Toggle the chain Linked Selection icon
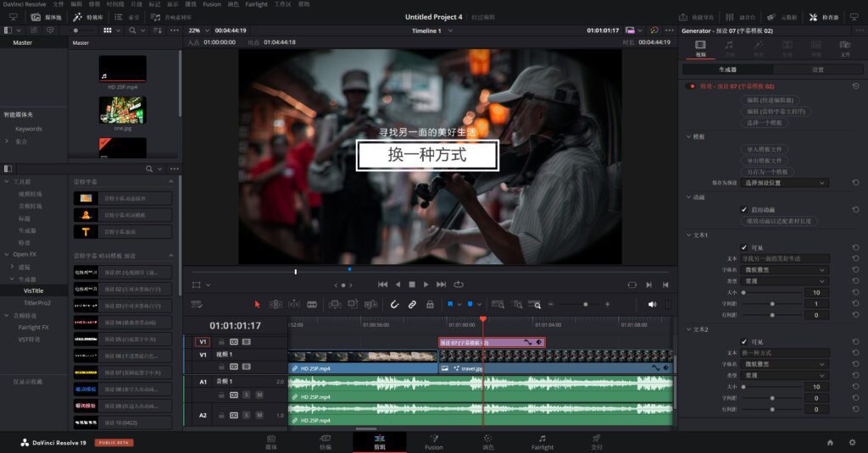The width and height of the screenshot is (868, 453). (412, 304)
